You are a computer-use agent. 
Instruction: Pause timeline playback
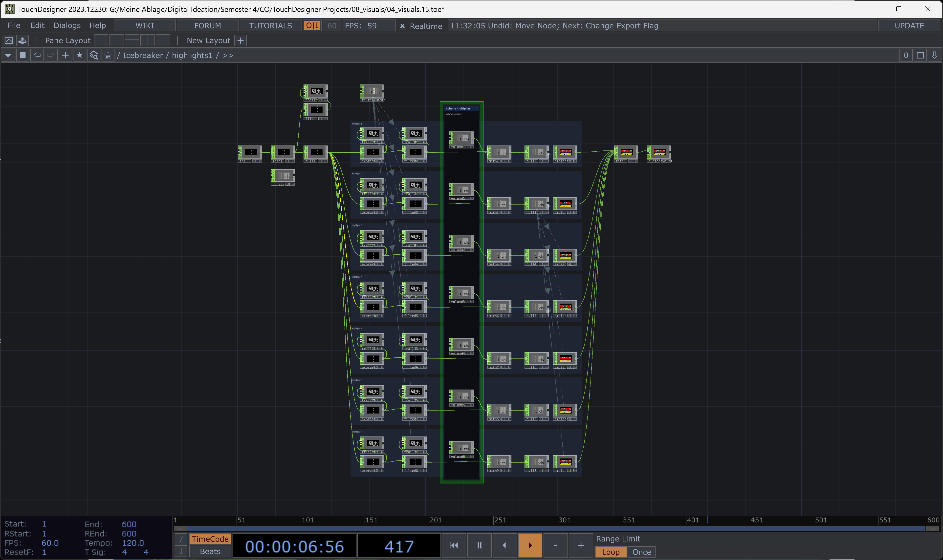480,545
